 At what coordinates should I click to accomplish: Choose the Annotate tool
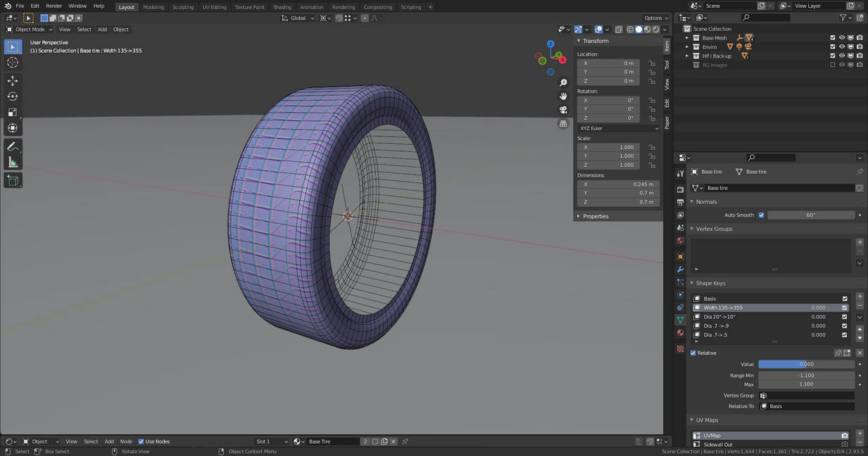[13, 146]
